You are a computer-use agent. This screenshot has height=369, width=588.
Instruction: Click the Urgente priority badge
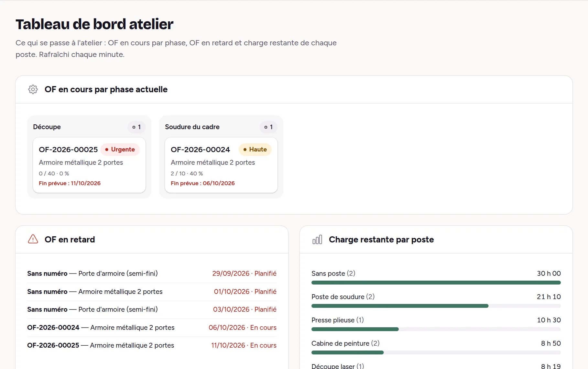coord(120,150)
